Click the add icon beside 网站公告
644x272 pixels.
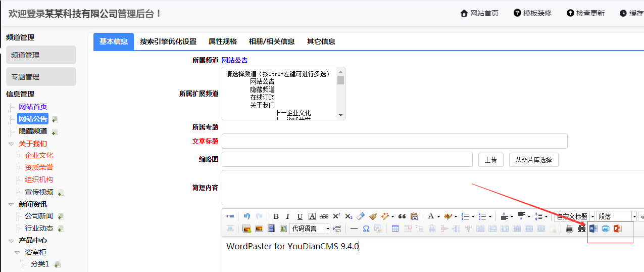point(55,120)
